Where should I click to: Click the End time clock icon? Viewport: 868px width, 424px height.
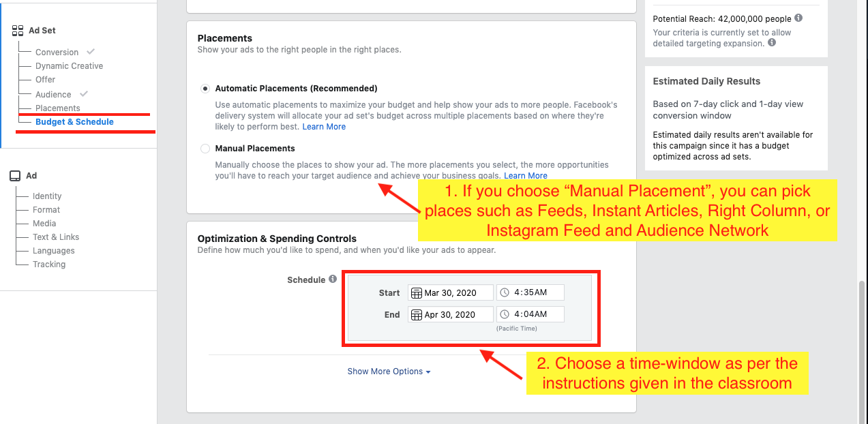click(x=505, y=315)
